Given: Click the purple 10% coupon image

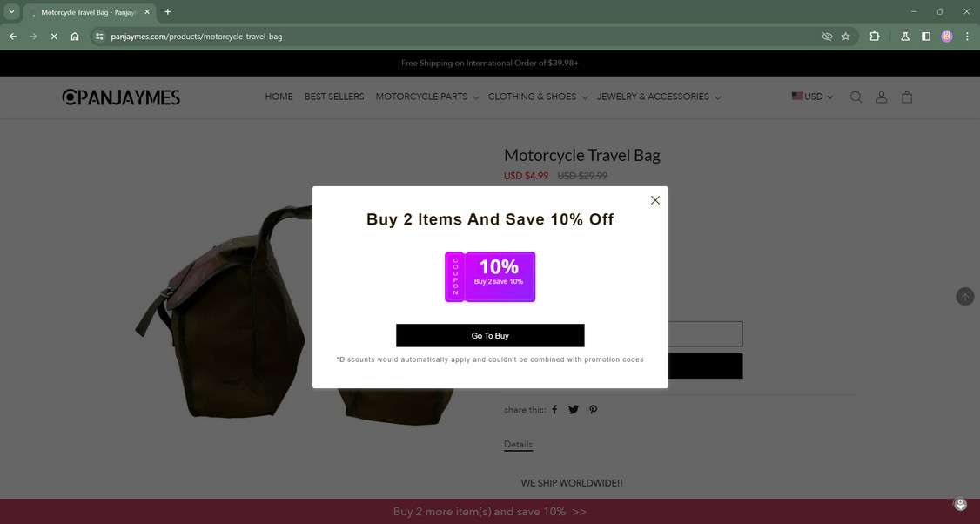Looking at the screenshot, I should [x=490, y=277].
